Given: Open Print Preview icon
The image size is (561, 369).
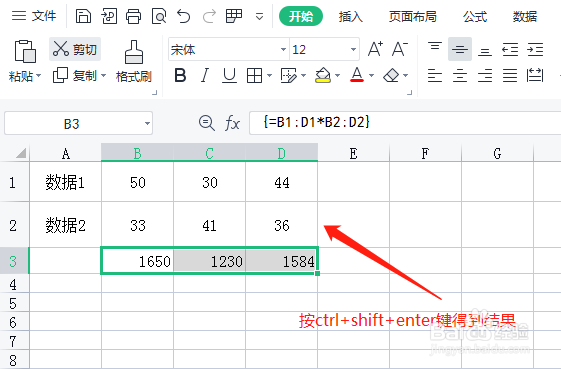Looking at the screenshot, I should pos(159,16).
